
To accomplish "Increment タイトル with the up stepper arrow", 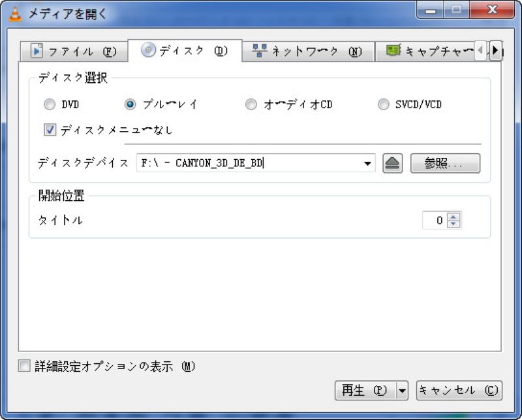I will click(453, 217).
